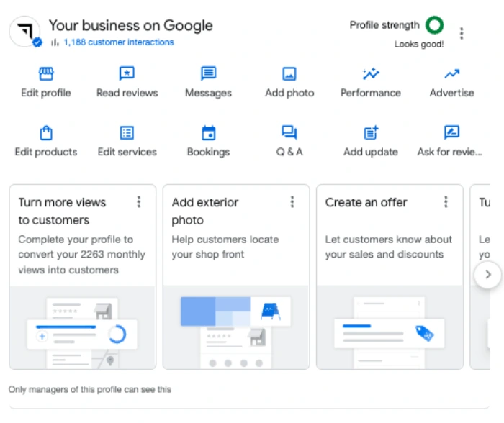The image size is (504, 423).
Task: Click Create an offer card illustration
Action: point(390,327)
